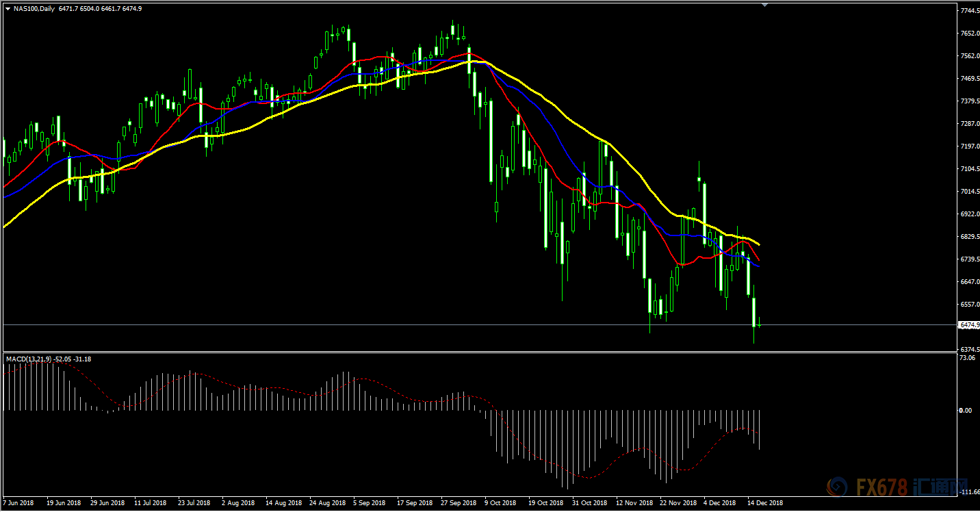
Task: Click price axis value 7287.0
Action: pos(969,124)
